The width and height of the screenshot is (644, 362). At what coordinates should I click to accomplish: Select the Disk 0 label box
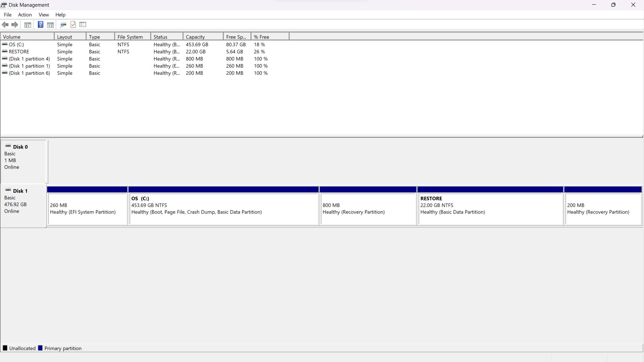click(x=23, y=162)
